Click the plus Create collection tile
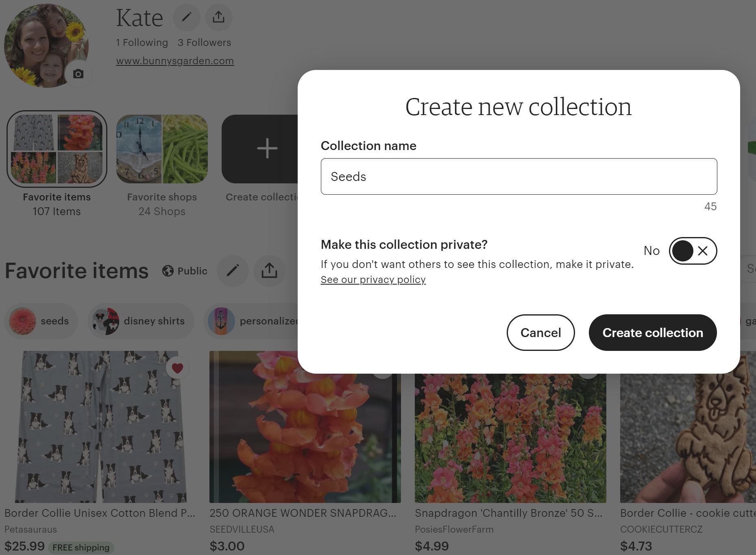 (x=260, y=149)
